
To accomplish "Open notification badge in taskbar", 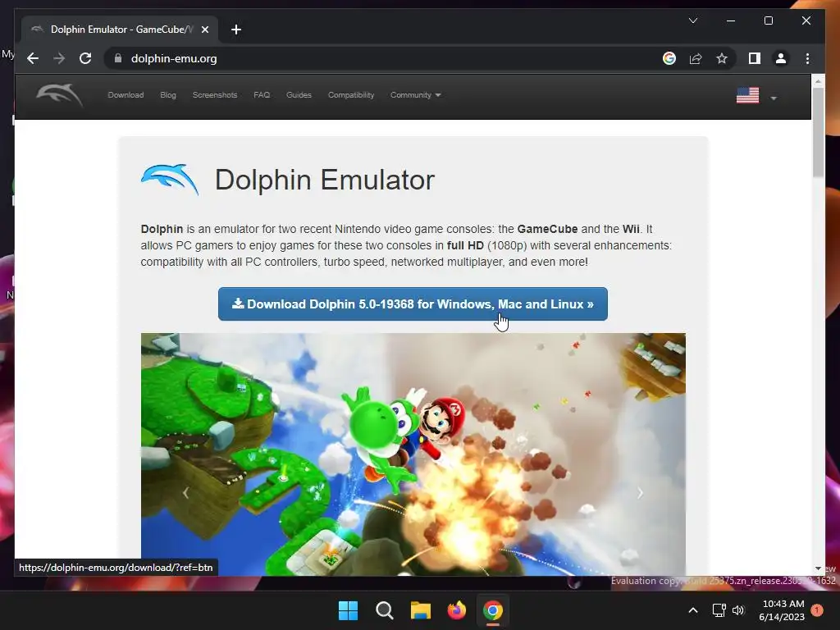I will click(x=817, y=610).
